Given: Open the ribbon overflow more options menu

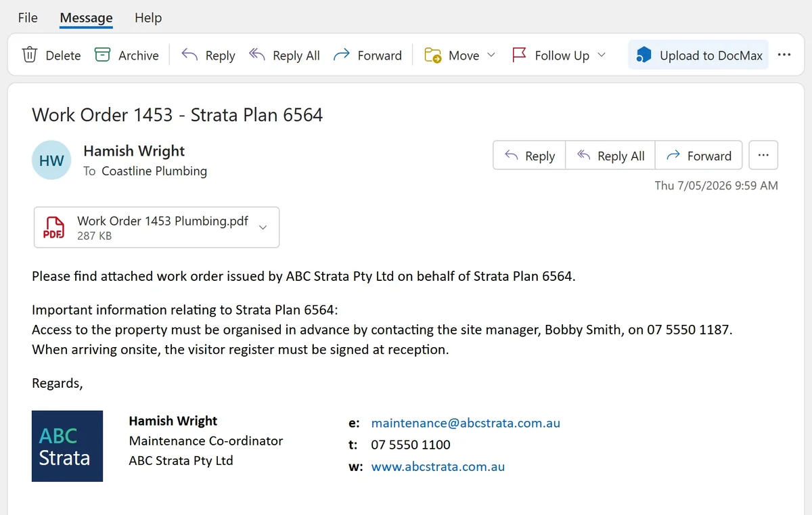Looking at the screenshot, I should pos(784,55).
